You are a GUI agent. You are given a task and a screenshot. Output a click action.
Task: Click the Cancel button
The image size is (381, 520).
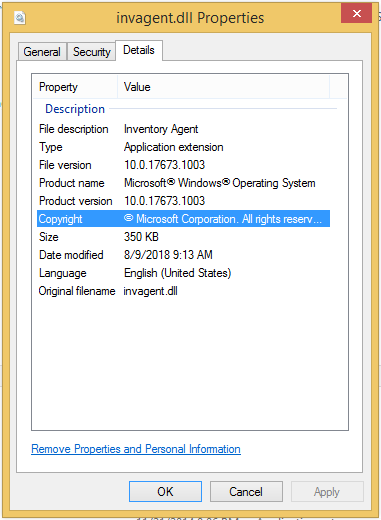point(246,491)
